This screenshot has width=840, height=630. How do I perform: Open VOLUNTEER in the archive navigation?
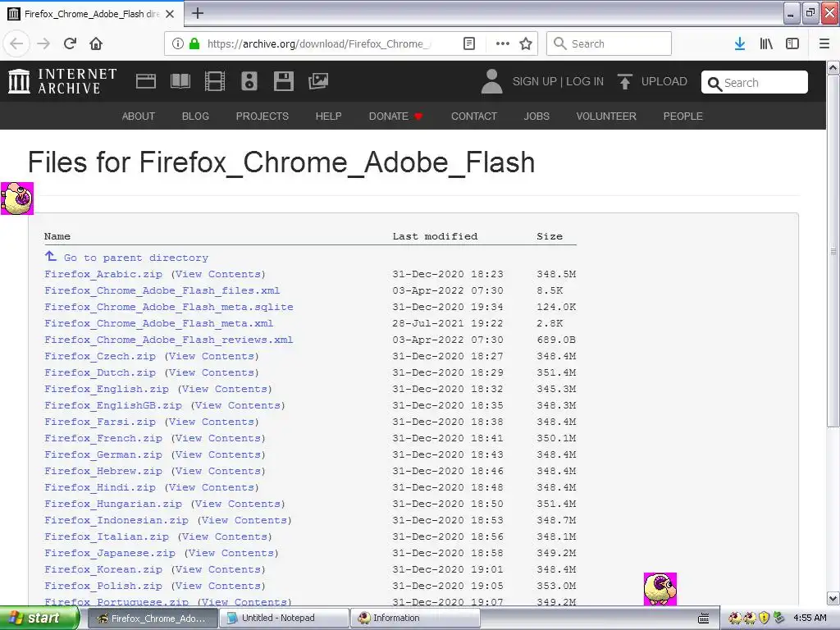pos(606,116)
